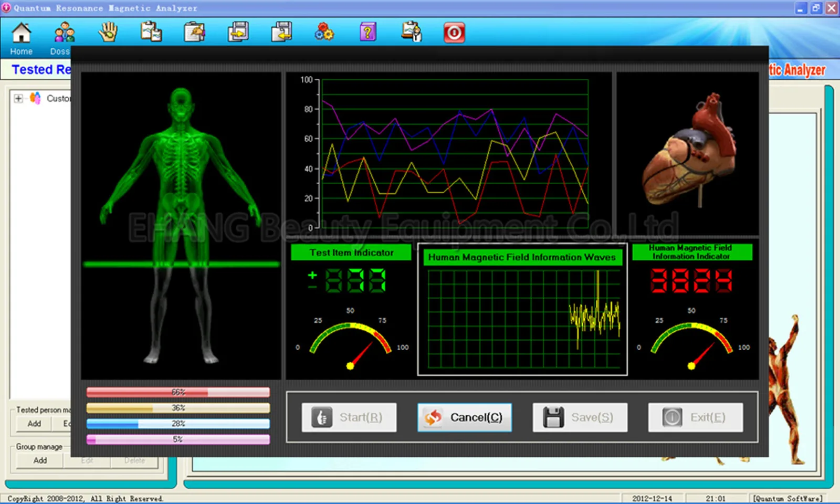Click the heart model image

tap(689, 152)
